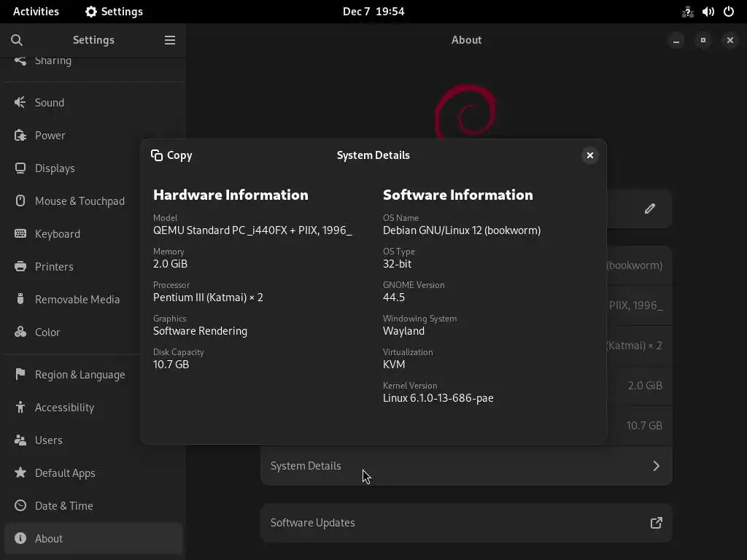Click the Settings gear icon in top bar
The width and height of the screenshot is (747, 560).
90,12
